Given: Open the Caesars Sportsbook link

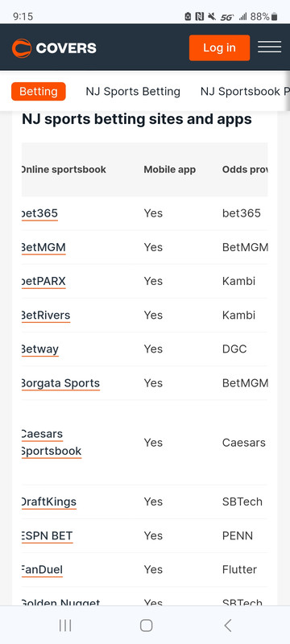Looking at the screenshot, I should (x=52, y=442).
